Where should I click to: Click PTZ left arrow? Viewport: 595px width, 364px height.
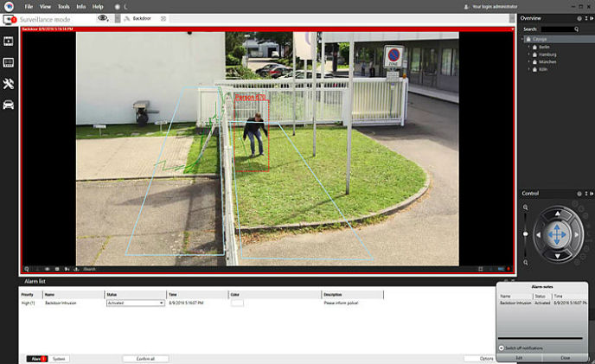coord(538,235)
